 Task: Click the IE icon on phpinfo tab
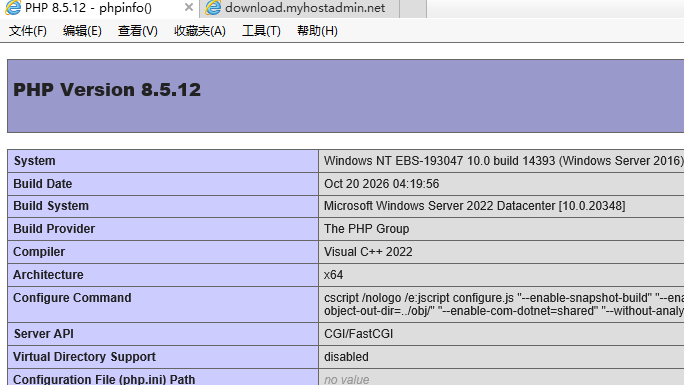coord(13,7)
